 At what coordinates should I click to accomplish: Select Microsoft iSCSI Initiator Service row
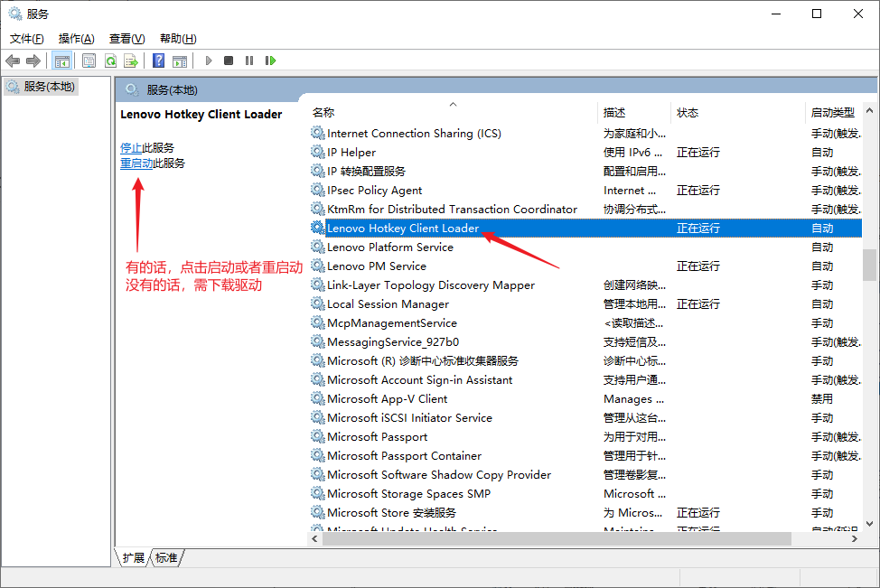(585, 418)
